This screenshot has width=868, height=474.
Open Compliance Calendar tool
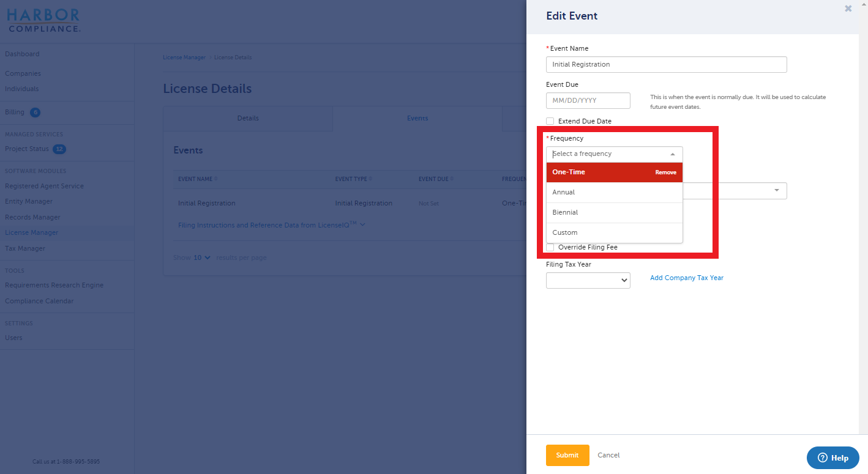point(39,301)
